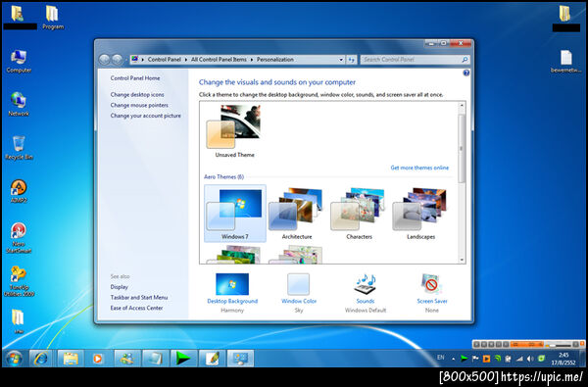This screenshot has width=588, height=387.
Task: Click theme list scrollbar down arrow
Action: [462, 260]
